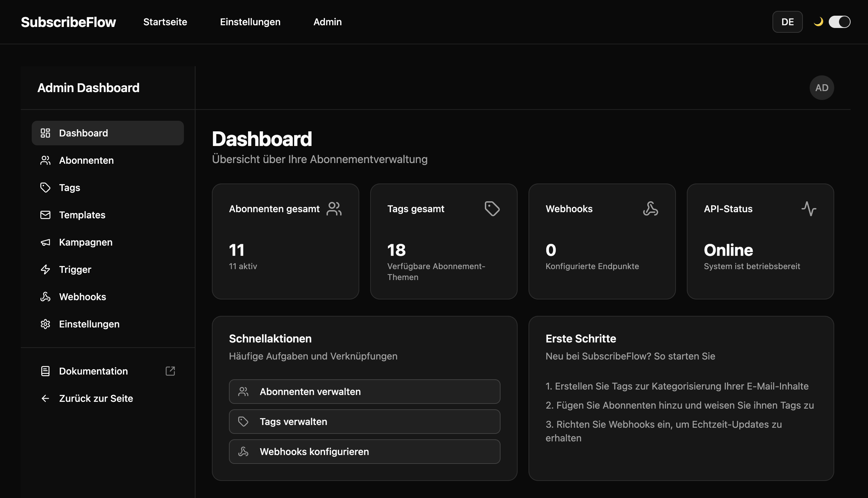The image size is (868, 498).
Task: Click the pulse icon on API-Status card
Action: 810,209
